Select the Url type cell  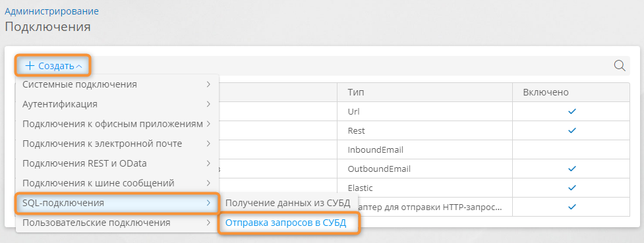424,111
